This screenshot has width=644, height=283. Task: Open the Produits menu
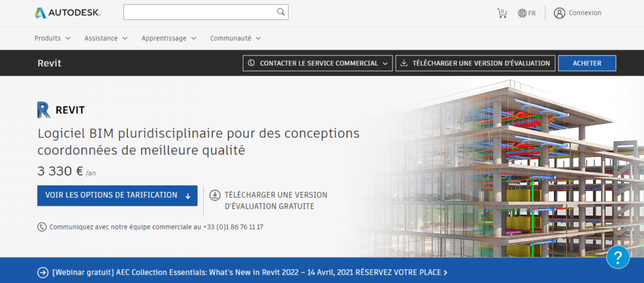pyautogui.click(x=53, y=38)
